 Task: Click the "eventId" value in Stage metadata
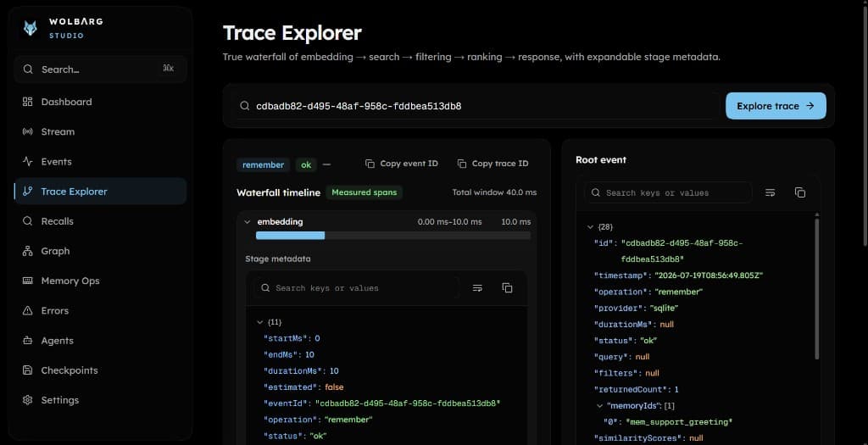tap(408, 403)
